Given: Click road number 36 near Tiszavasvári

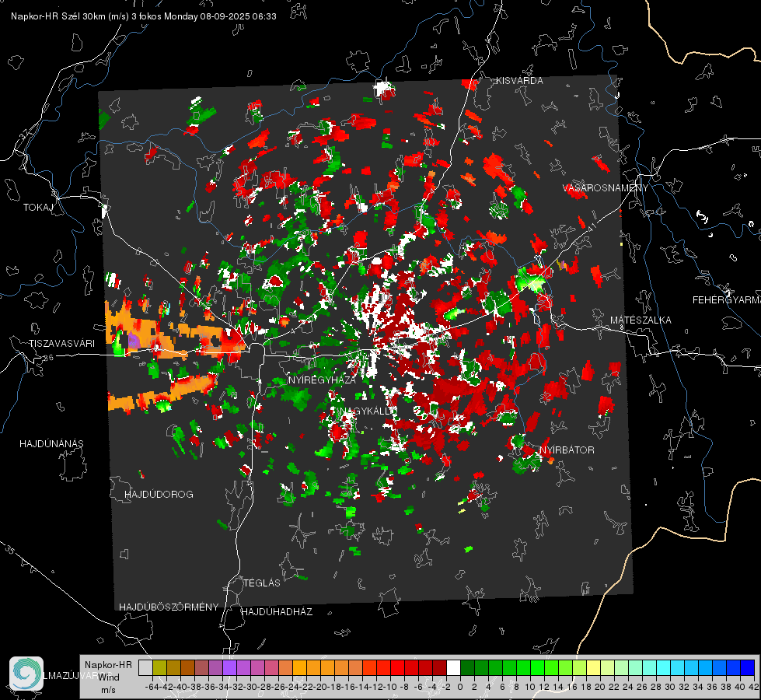Looking at the screenshot, I should (x=48, y=358).
